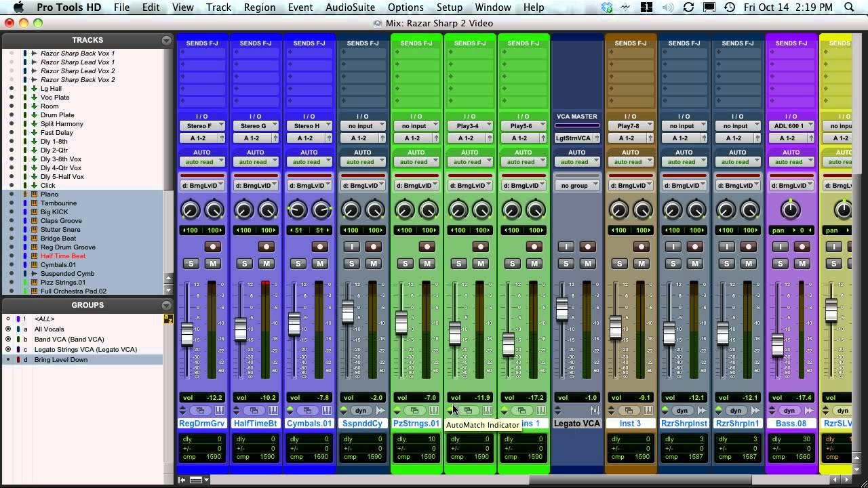Open auto read selector on HalfTimeBt strip
868x488 pixels.
[256, 162]
